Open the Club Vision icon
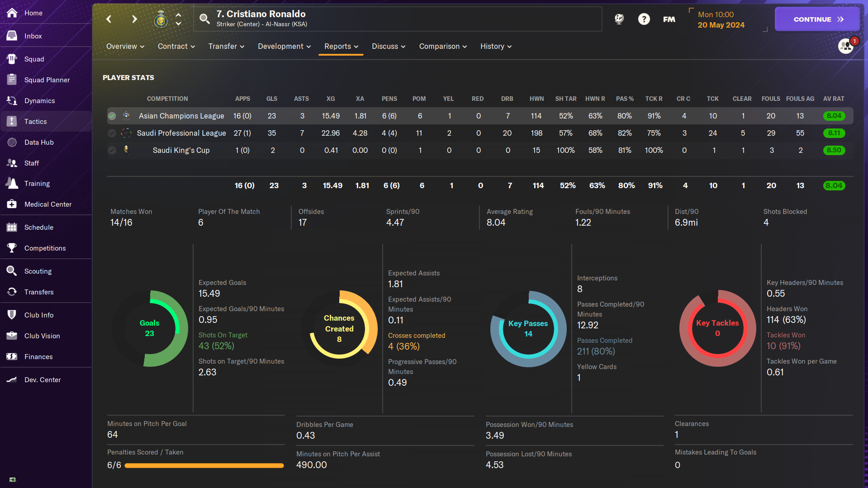 click(12, 336)
